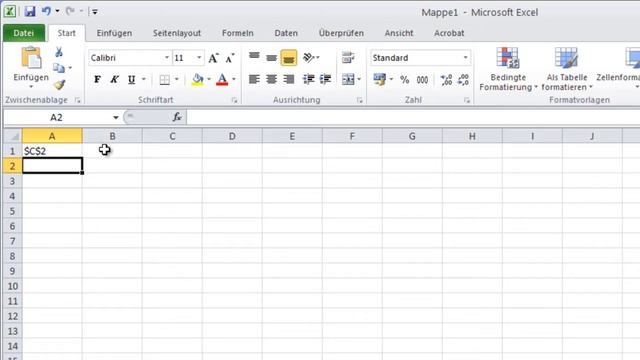Switch to the Formeln tab
The height and width of the screenshot is (360, 640).
238,33
